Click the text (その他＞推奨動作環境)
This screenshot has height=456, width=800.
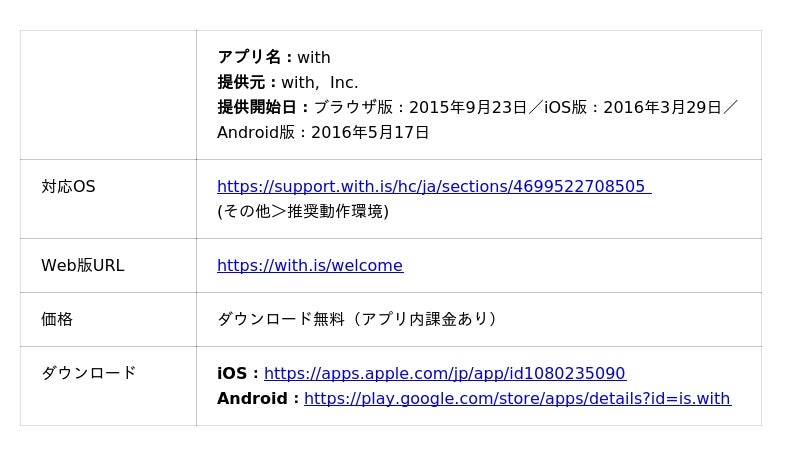pos(302,211)
